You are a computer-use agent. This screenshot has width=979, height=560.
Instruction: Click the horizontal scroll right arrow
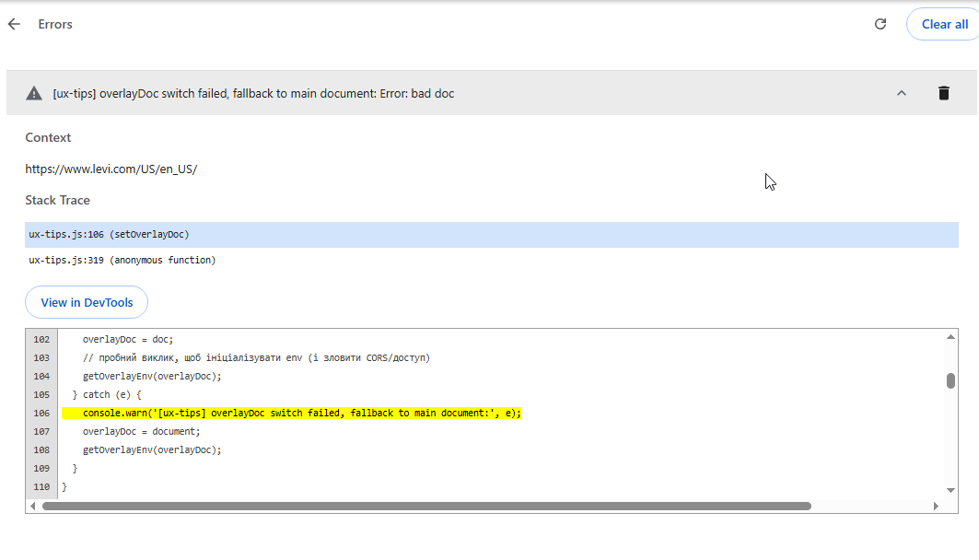click(x=936, y=507)
